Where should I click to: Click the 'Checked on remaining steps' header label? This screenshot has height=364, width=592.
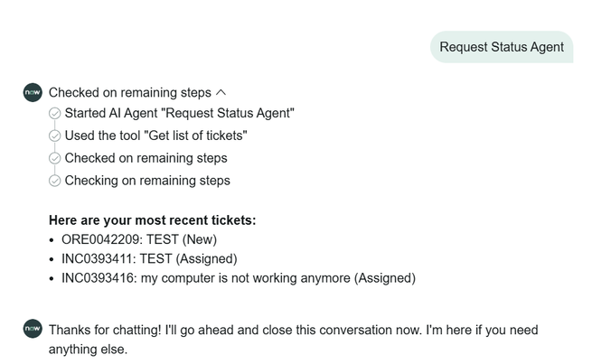coord(129,92)
